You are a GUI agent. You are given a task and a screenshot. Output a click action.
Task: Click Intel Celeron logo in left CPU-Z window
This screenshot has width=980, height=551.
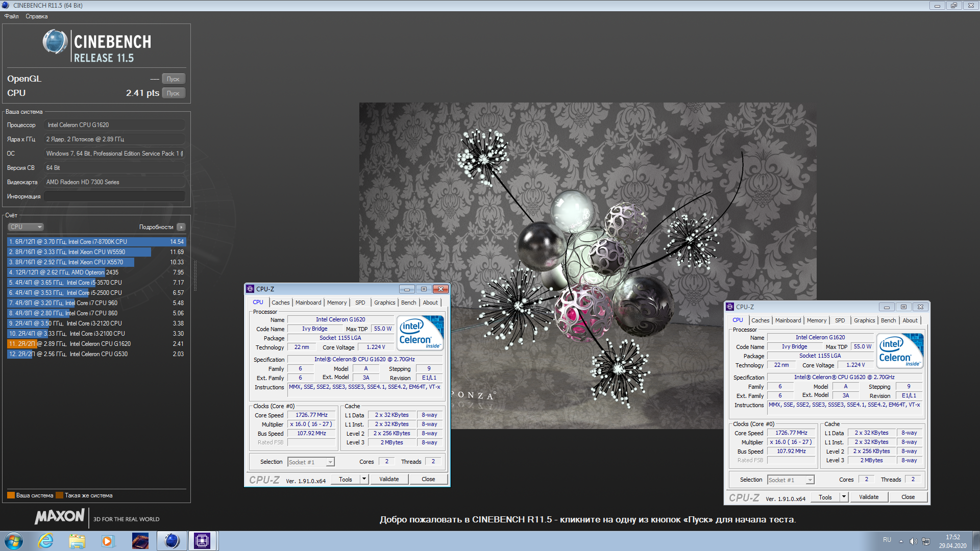pos(420,333)
